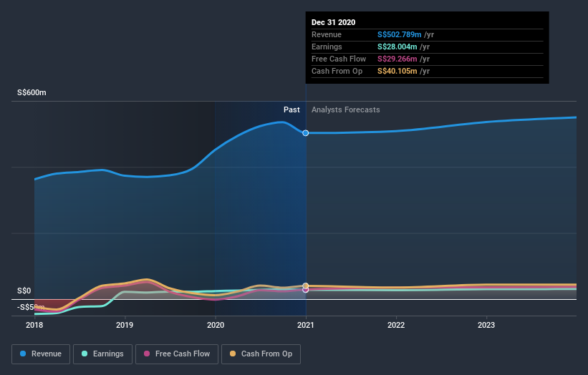Viewport: 588px width, 375px height.
Task: Click the Analysts Forecasts label
Action: point(346,109)
